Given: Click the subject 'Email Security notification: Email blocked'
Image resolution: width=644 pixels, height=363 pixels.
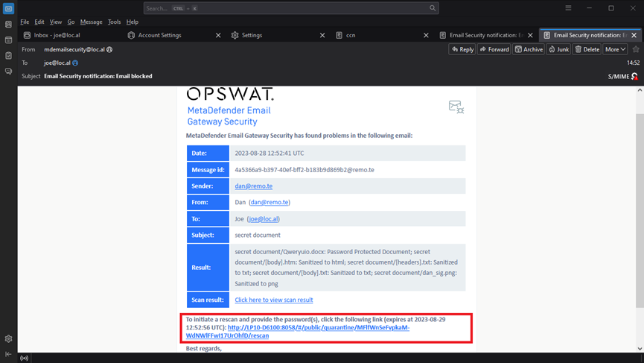Looking at the screenshot, I should tap(98, 76).
